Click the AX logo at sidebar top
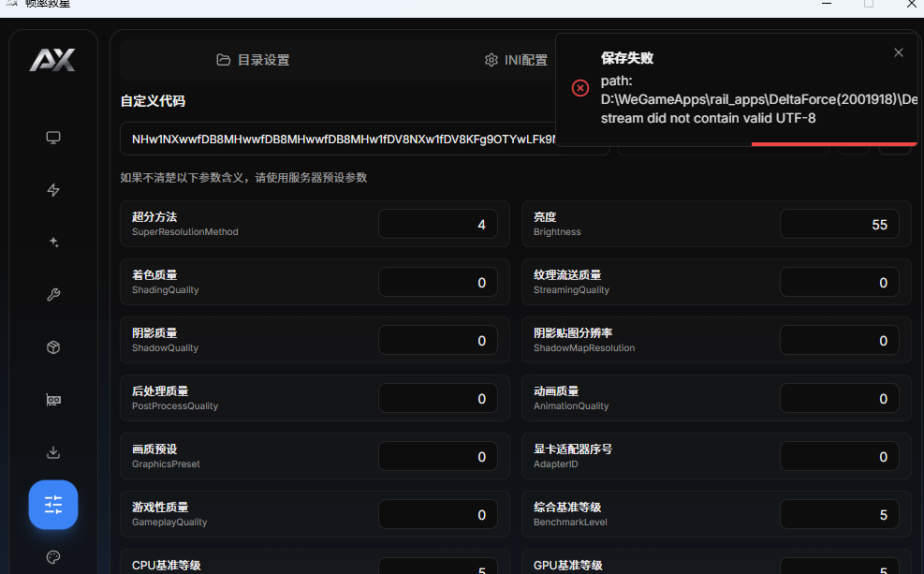 point(52,60)
